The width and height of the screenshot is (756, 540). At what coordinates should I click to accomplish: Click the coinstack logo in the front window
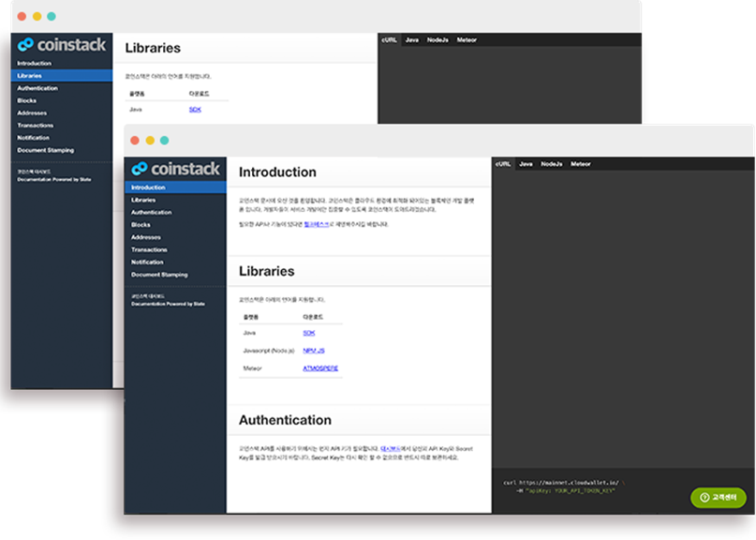pyautogui.click(x=175, y=169)
